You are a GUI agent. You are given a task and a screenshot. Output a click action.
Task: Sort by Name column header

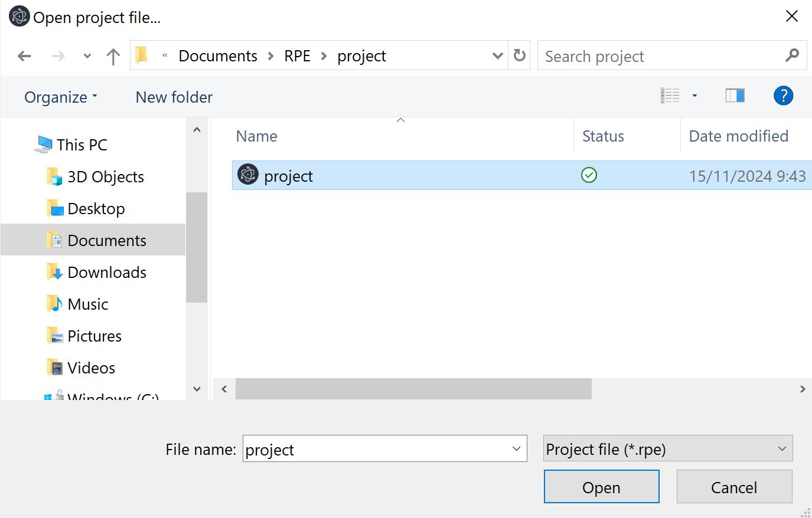click(x=256, y=136)
